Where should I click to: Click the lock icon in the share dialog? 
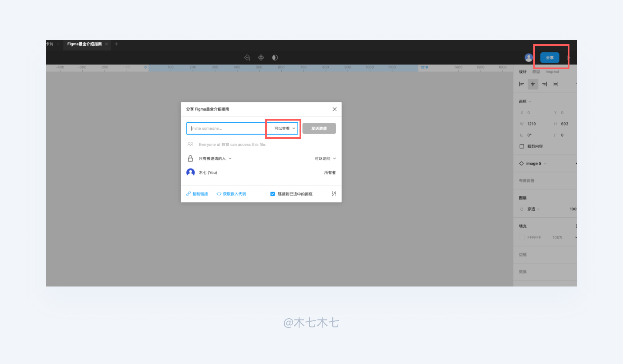190,158
